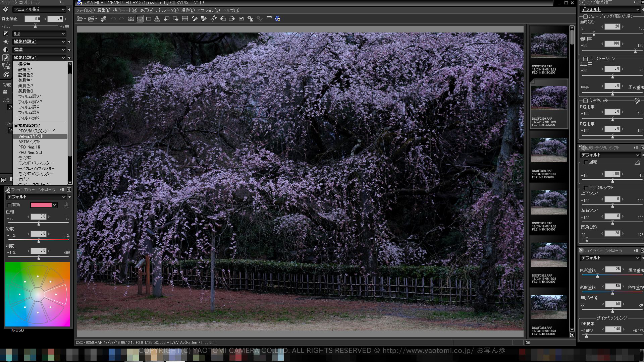Screen dimensions: 644x362
Task: Select フィルム調V1 color mode
Action: pyautogui.click(x=40, y=97)
